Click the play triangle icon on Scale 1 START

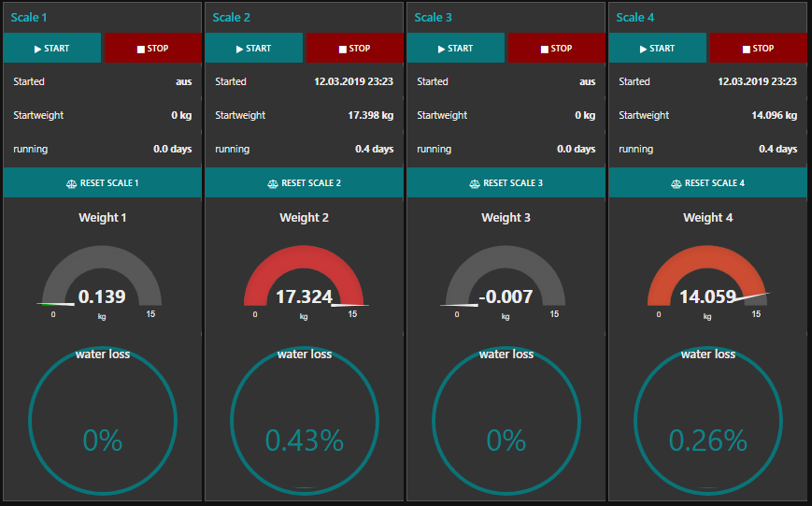tap(37, 50)
